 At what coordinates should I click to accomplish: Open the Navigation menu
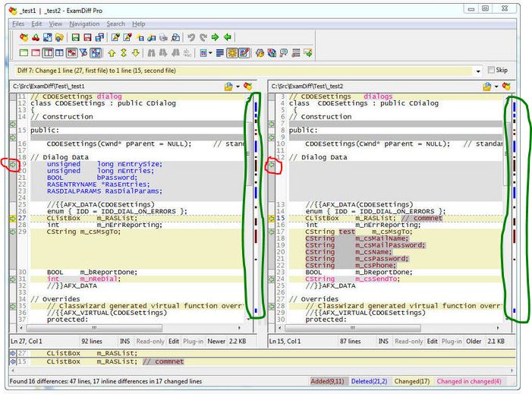pos(84,24)
